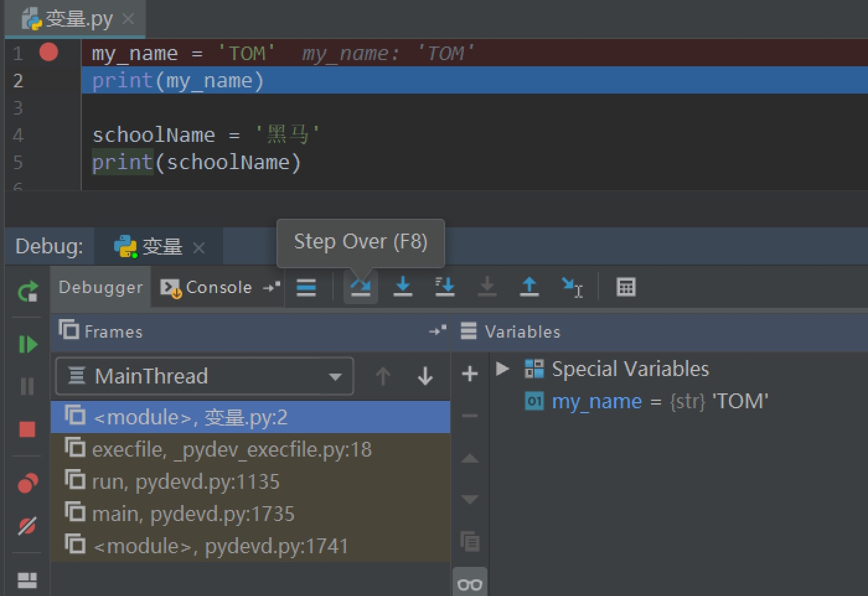
Task: Open the Evaluate Expression calculator
Action: (x=626, y=287)
